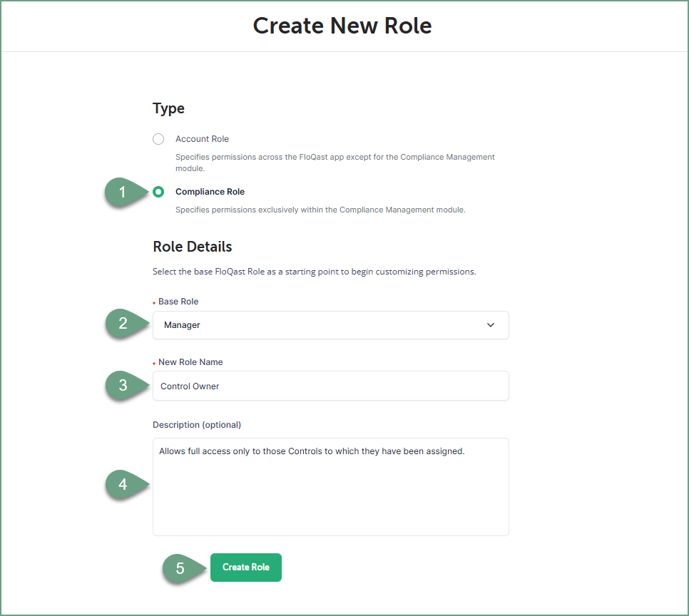The height and width of the screenshot is (616, 689).
Task: Click the Compliance Role label text
Action: [210, 192]
